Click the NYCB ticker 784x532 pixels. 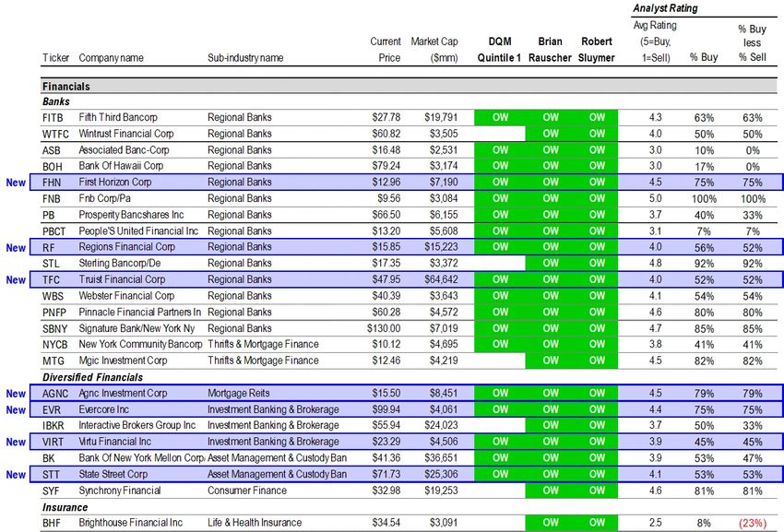click(x=54, y=345)
